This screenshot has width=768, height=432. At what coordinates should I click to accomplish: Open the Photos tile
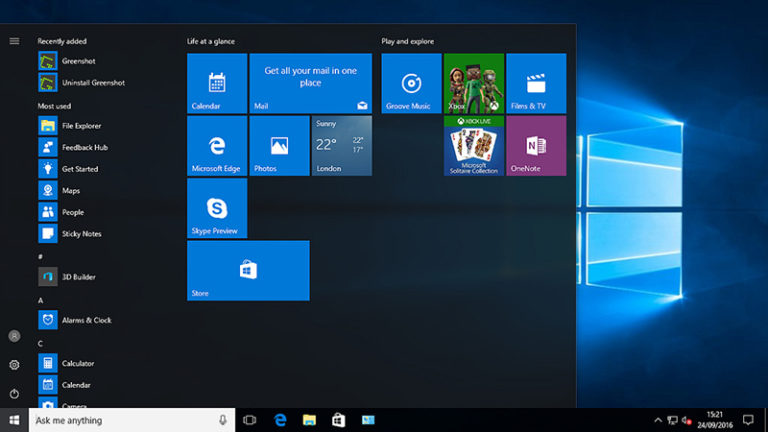(x=279, y=146)
